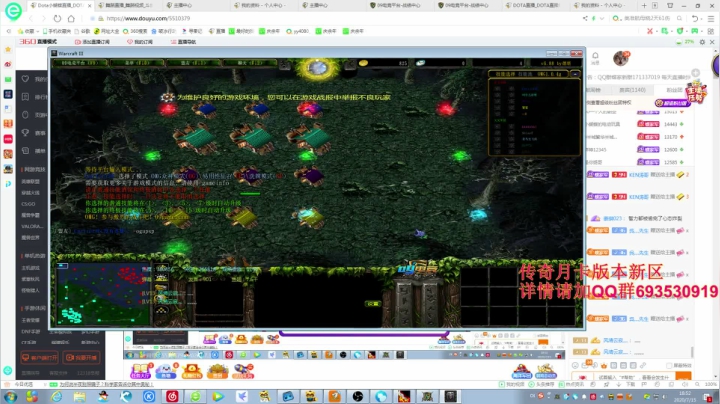Click the taskbar clock
Image resolution: width=720 pixels, height=404 pixels.
[685, 397]
